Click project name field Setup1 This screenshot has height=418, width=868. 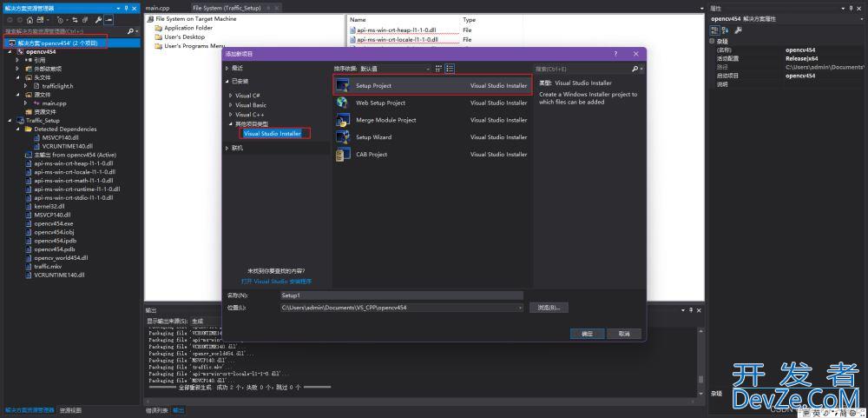[402, 295]
